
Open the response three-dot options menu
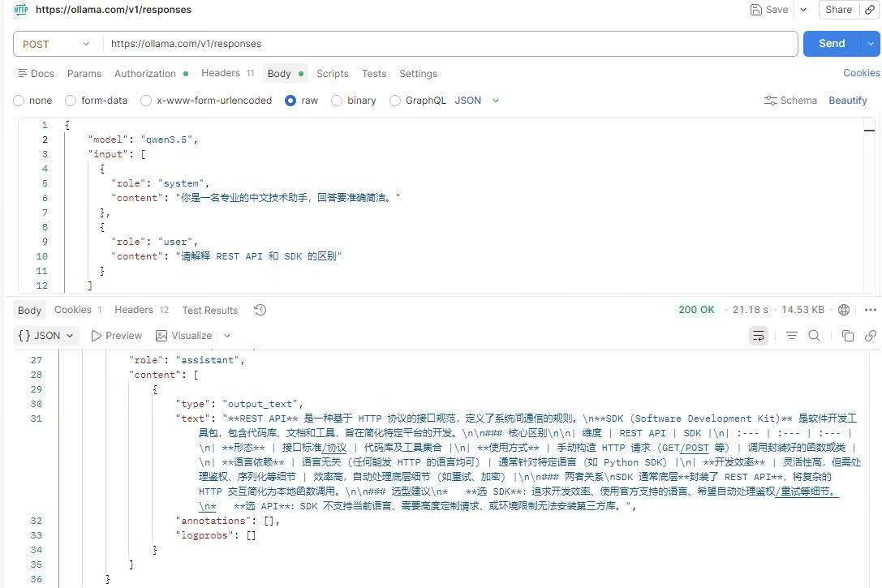click(x=870, y=310)
